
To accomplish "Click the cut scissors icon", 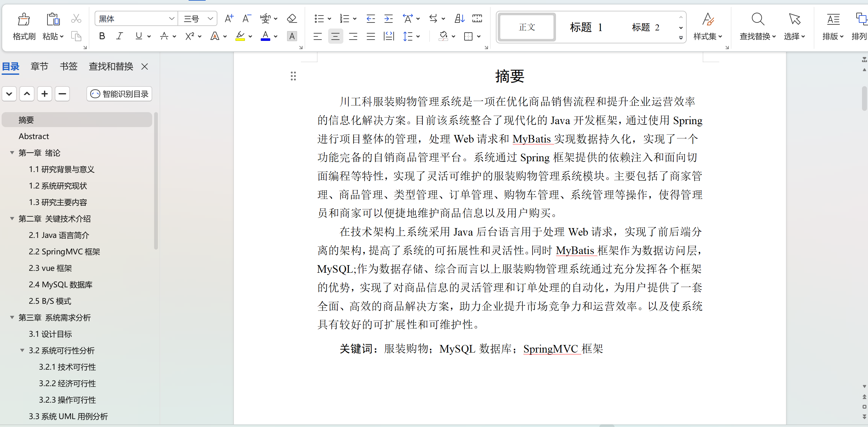I will click(x=76, y=19).
